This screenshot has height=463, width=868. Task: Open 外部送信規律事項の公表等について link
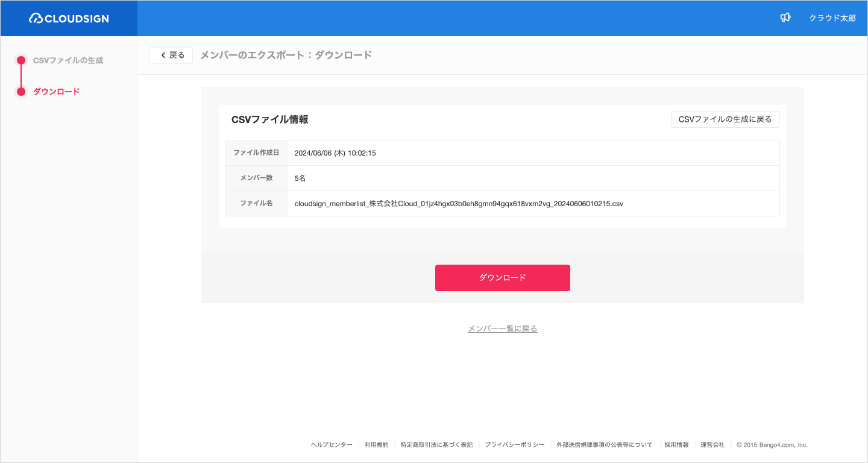[x=604, y=445]
